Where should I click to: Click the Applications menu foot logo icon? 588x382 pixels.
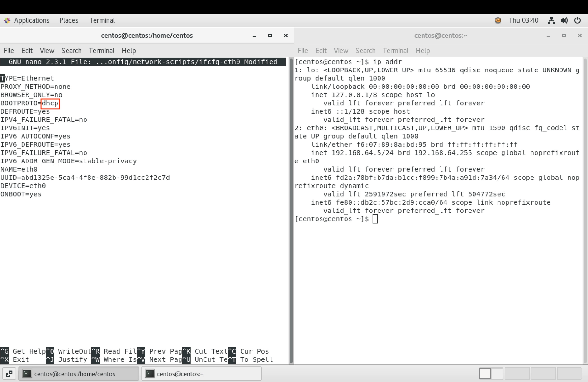pyautogui.click(x=7, y=20)
